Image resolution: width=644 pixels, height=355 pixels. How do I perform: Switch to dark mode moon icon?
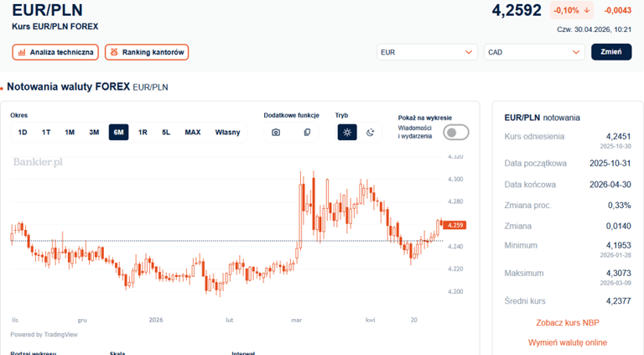370,132
